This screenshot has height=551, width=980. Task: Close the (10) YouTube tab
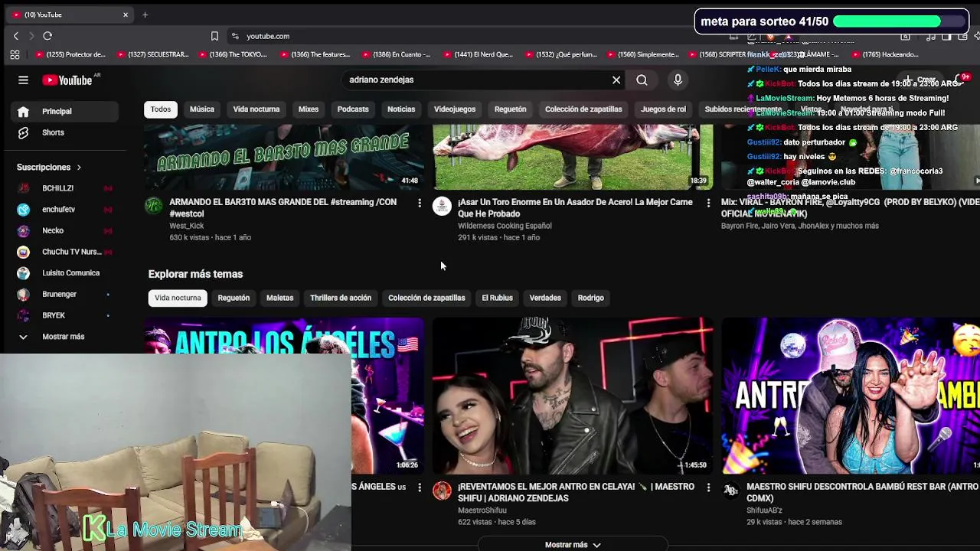coord(126,15)
